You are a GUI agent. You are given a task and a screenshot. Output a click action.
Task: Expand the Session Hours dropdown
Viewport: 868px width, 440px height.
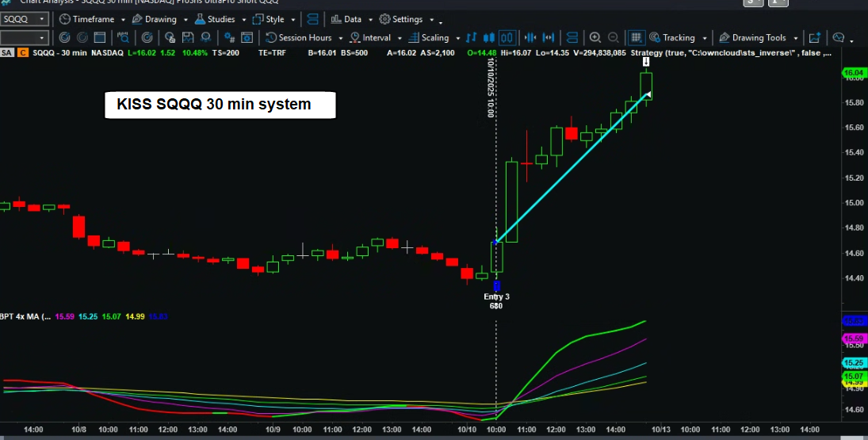pos(340,38)
